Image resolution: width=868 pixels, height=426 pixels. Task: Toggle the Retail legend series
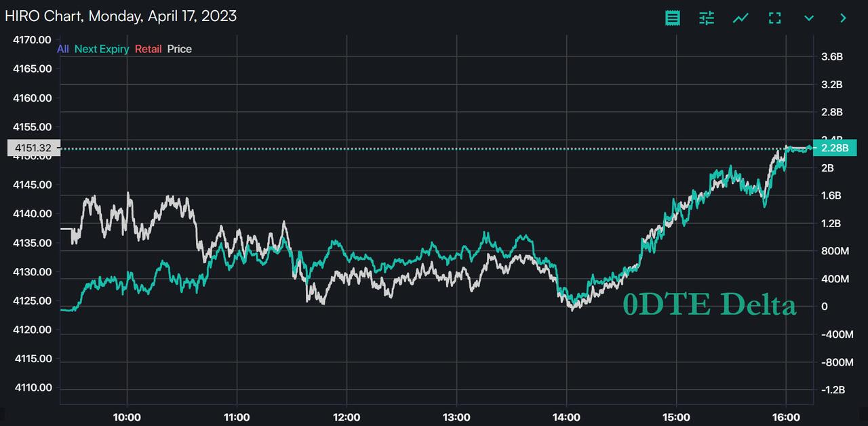coord(148,49)
